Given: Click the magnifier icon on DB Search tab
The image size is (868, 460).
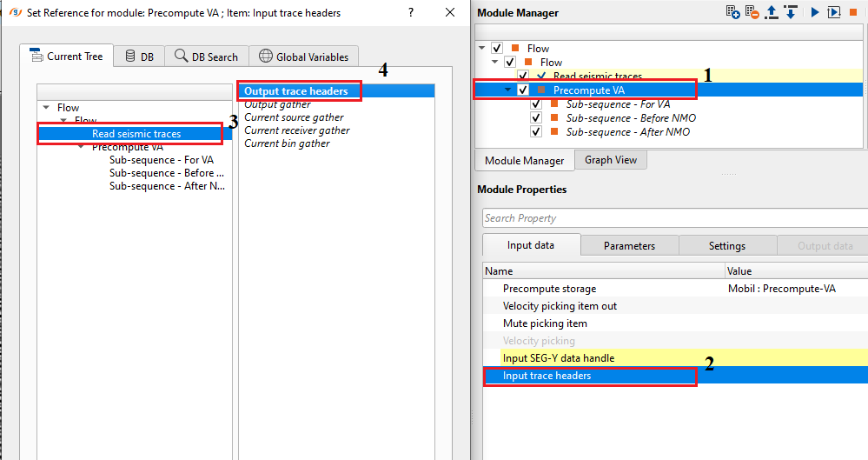Looking at the screenshot, I should [181, 56].
